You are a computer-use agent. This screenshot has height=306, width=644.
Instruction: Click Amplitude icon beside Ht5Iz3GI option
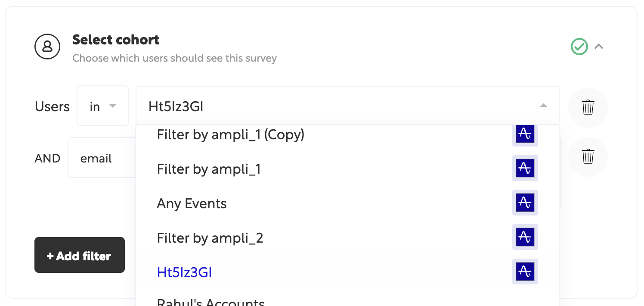[x=525, y=272]
